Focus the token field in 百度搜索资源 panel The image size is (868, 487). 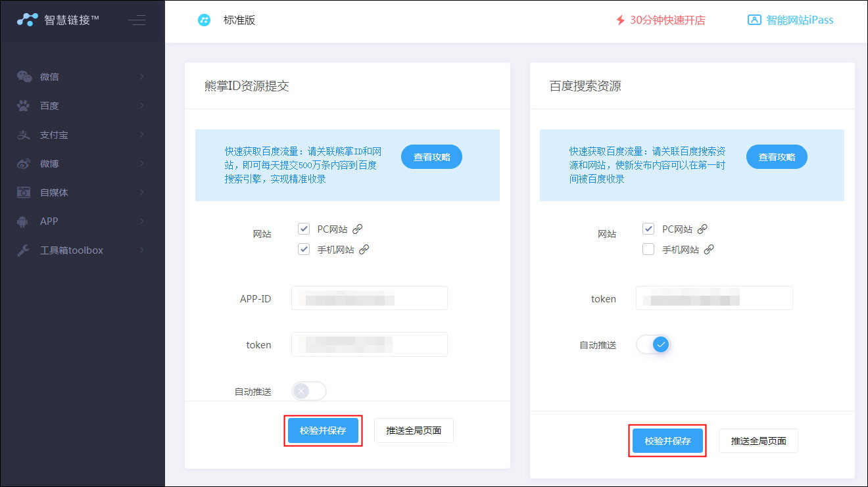click(x=714, y=298)
